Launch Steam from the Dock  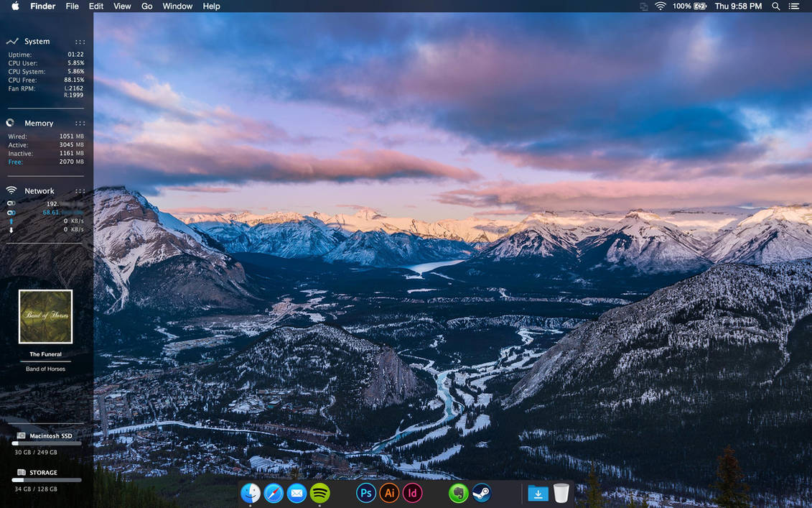(x=481, y=494)
